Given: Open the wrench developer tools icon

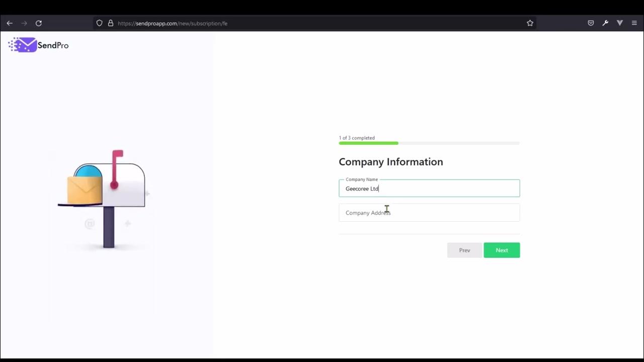Looking at the screenshot, I should point(605,23).
